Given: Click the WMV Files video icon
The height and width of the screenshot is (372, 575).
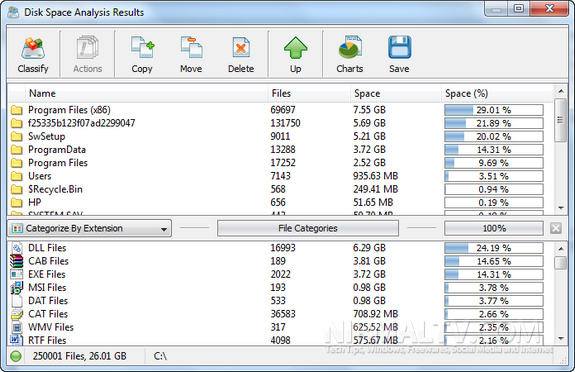Looking at the screenshot, I should click(17, 327).
